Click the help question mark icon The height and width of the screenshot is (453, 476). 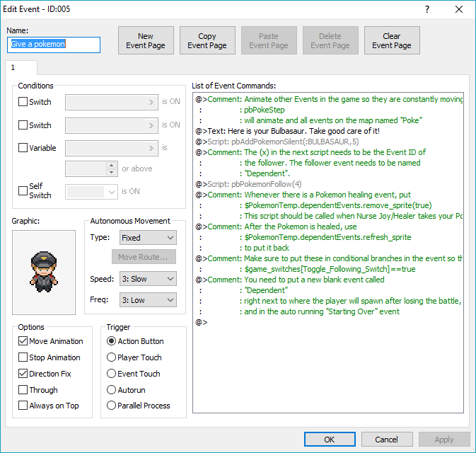426,9
